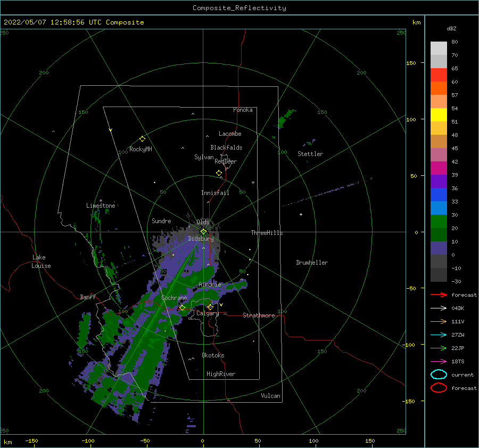
Task: Select the orange 111V arrow icon
Action: [x=439, y=321]
